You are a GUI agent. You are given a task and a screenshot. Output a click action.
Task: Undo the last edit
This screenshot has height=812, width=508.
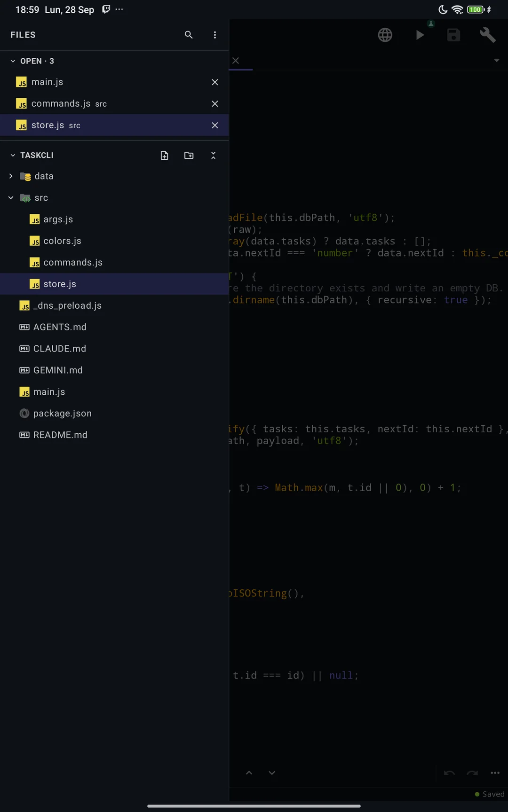[x=449, y=773]
